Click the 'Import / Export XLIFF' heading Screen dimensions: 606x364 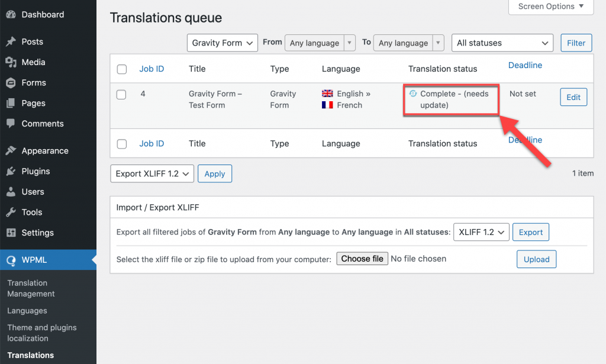(157, 208)
